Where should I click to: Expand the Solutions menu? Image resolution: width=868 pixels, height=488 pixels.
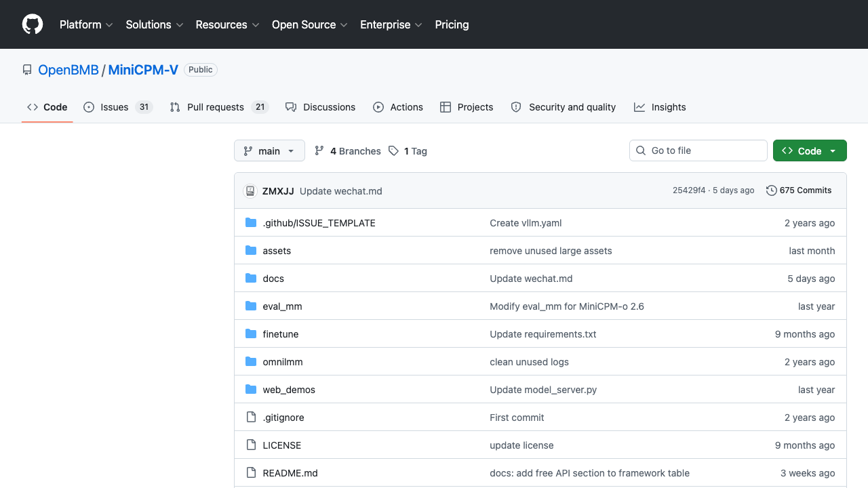tap(155, 24)
